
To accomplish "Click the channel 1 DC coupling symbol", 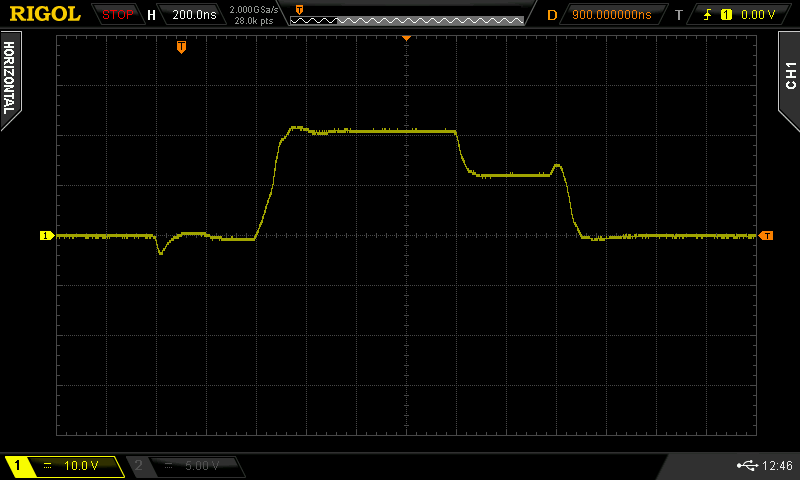I will [47, 466].
